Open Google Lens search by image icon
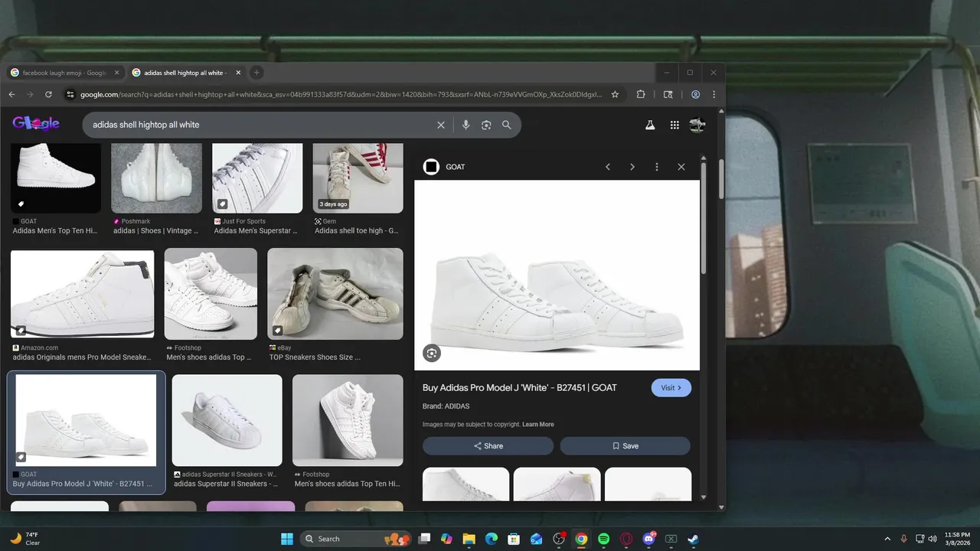 [486, 125]
